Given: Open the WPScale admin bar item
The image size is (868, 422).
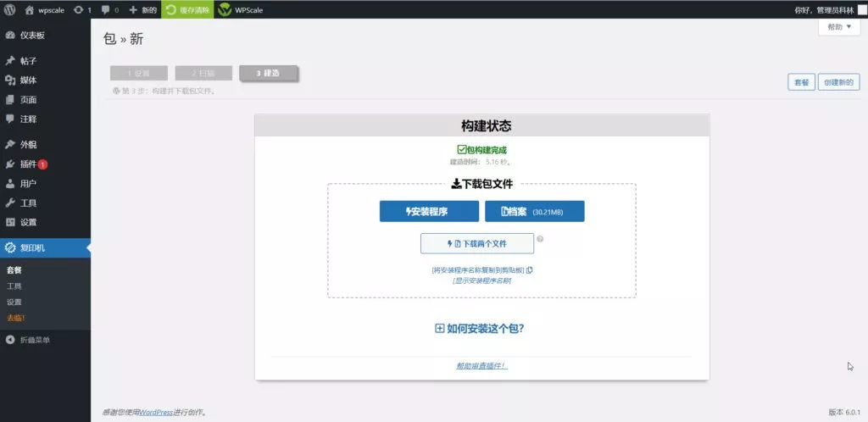Looking at the screenshot, I should [240, 10].
